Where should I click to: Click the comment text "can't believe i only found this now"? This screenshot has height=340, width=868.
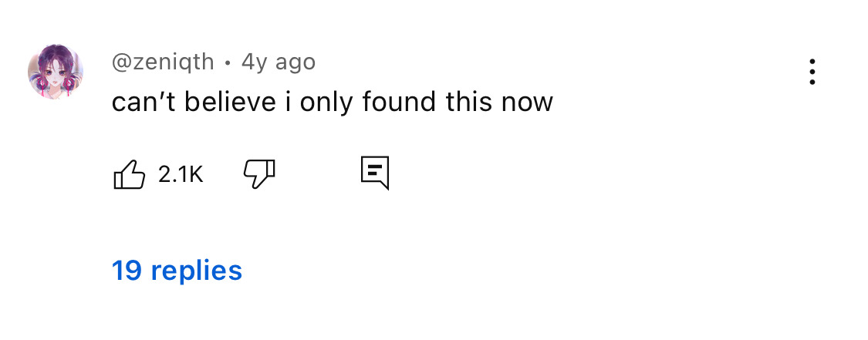pos(332,102)
